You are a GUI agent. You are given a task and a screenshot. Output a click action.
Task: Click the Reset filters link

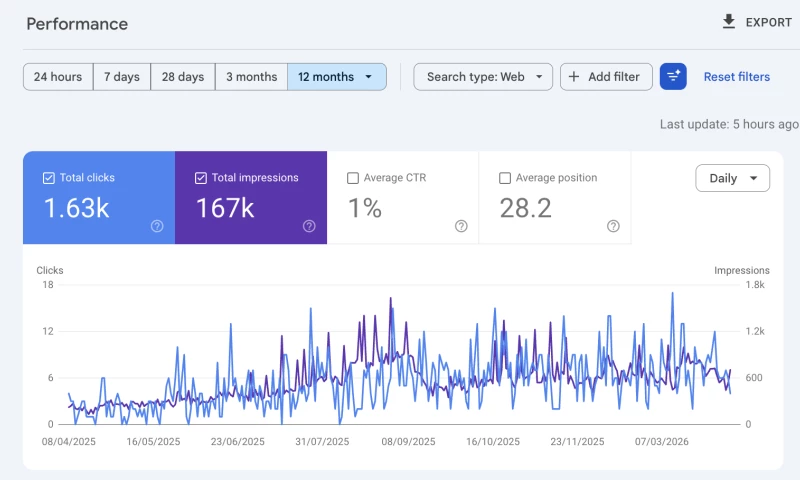click(x=737, y=77)
